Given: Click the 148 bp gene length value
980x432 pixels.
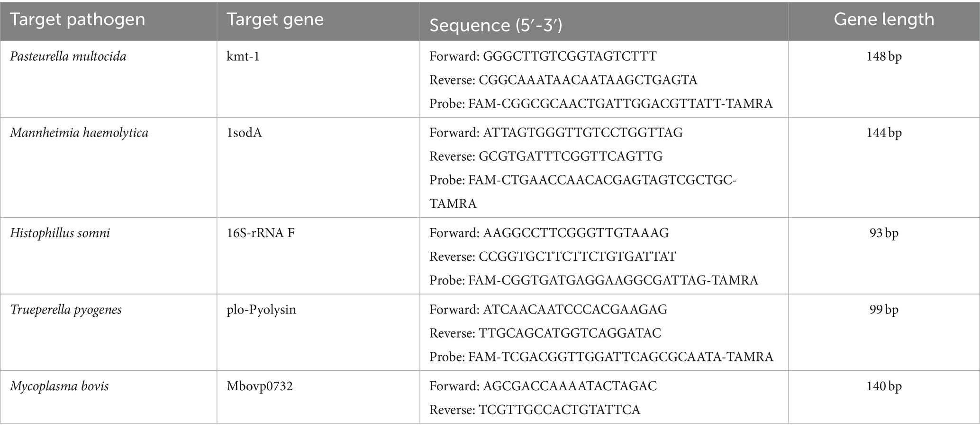Looking at the screenshot, I should coord(884,56).
